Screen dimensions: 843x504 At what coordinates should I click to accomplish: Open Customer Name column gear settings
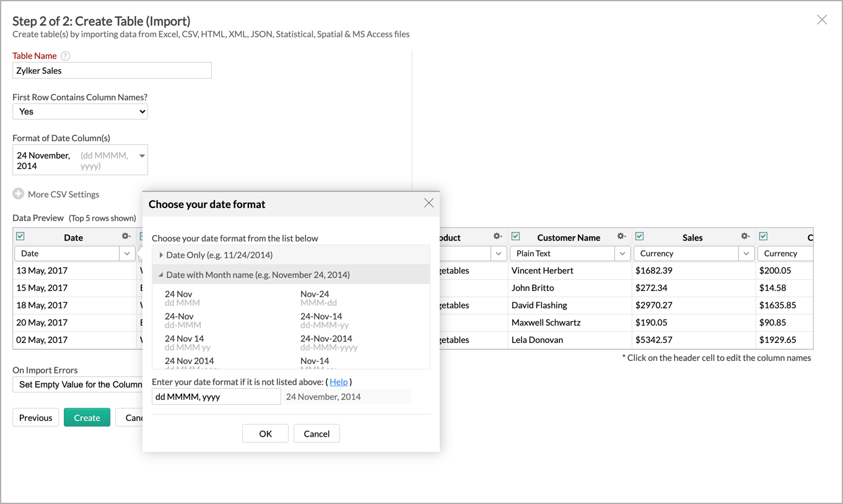click(621, 237)
